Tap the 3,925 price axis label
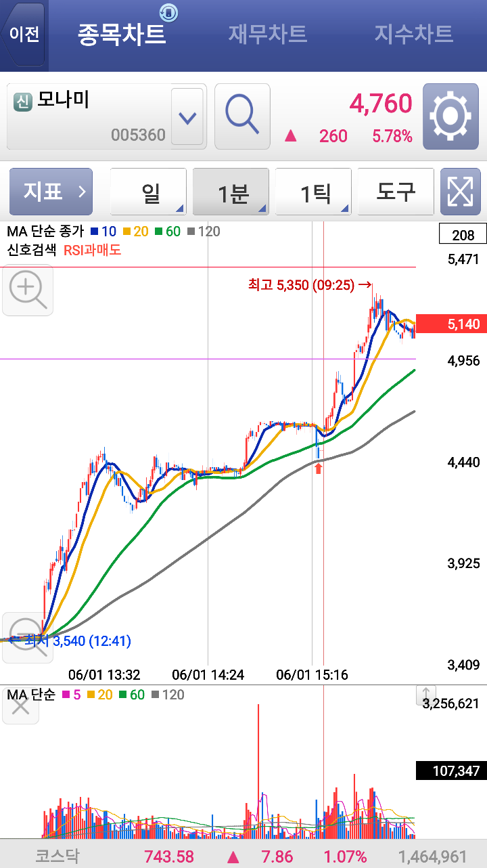This screenshot has width=487, height=868. click(463, 563)
